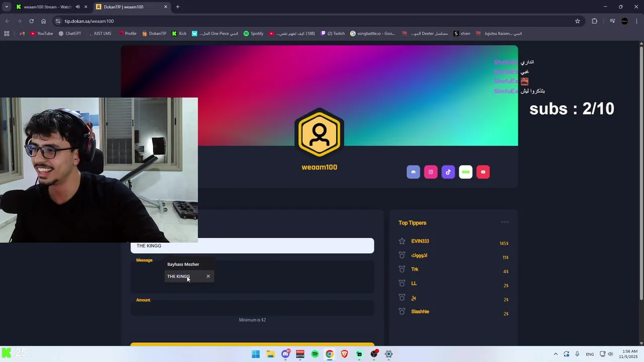
Task: Click the medal icon beside Slashhie
Action: 402,312
